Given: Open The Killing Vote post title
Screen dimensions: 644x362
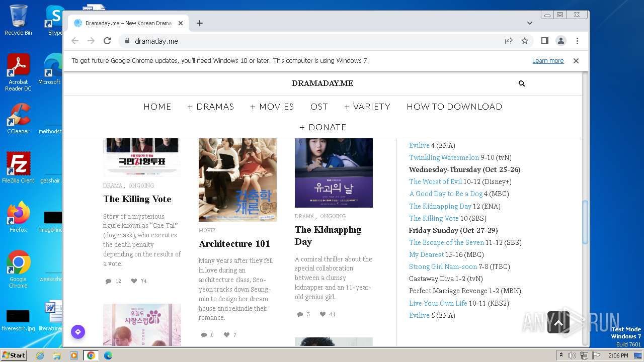Looking at the screenshot, I should (x=137, y=199).
